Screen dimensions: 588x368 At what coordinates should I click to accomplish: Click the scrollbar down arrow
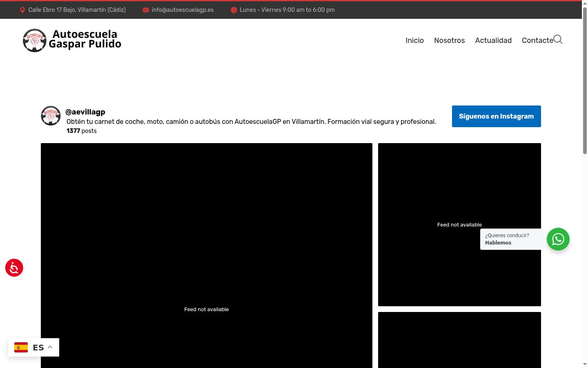[x=585, y=364]
